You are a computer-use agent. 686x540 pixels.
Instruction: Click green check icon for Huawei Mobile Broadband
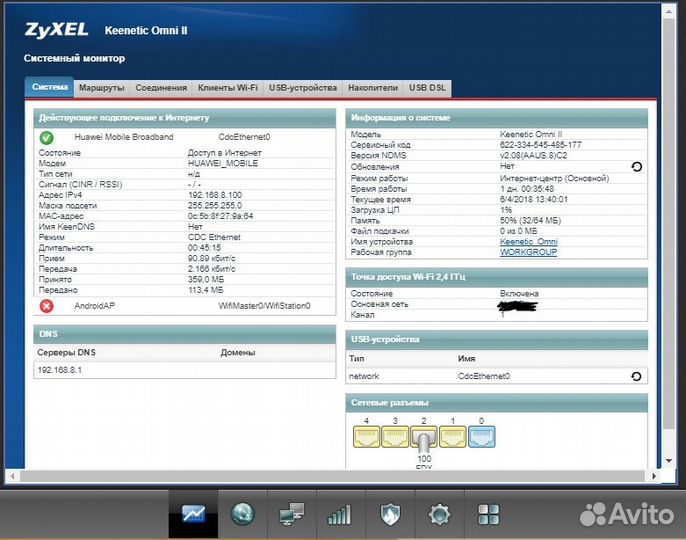point(46,137)
